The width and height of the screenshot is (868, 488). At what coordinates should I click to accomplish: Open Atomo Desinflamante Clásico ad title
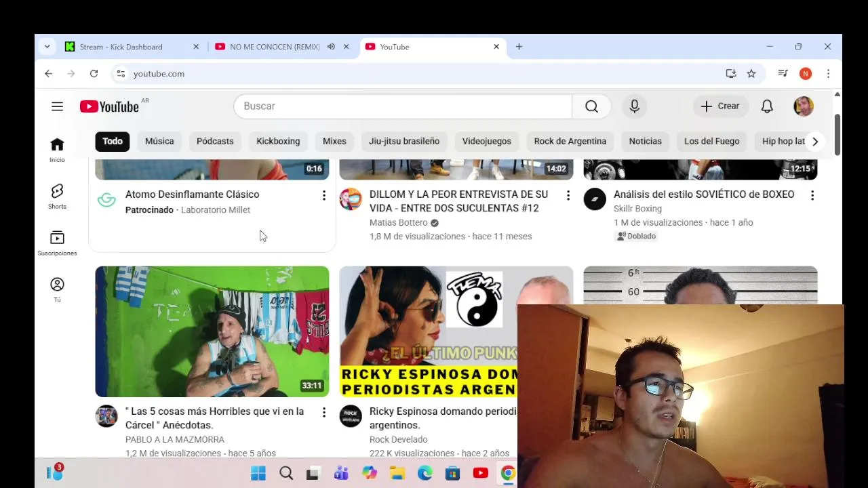pyautogui.click(x=192, y=195)
